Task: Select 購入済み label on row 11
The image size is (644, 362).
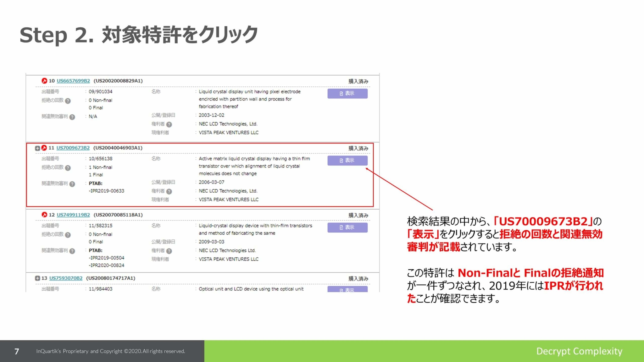Action: [x=358, y=148]
